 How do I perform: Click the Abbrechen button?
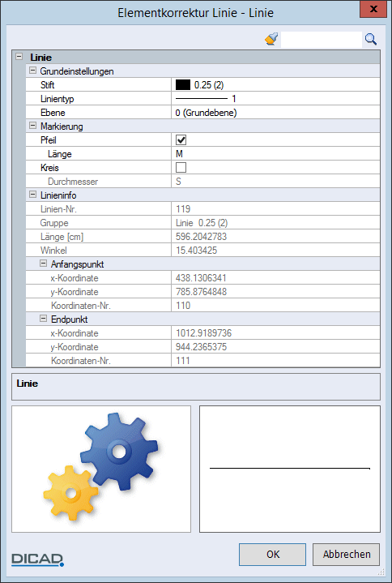(346, 555)
